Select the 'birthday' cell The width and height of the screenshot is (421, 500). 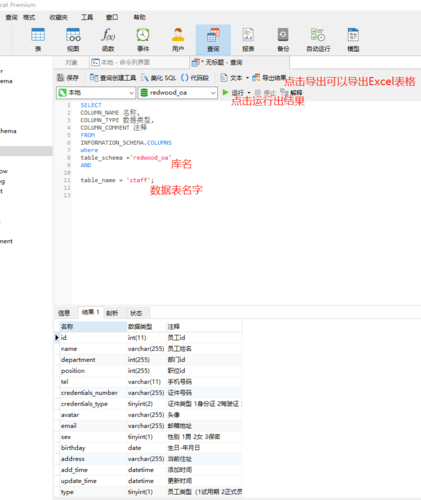point(93,448)
